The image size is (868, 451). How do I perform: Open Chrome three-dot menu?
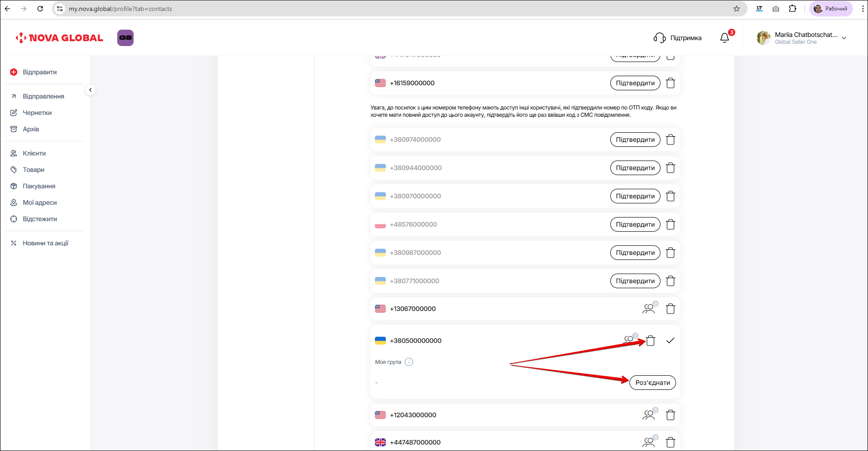pos(862,9)
